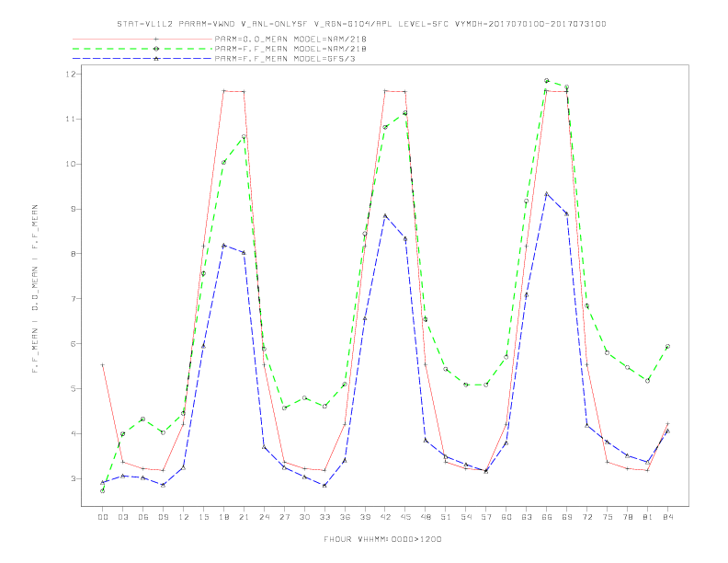This screenshot has width=728, height=563.
Task: Click x-axis tick label 42
Action: coord(385,517)
